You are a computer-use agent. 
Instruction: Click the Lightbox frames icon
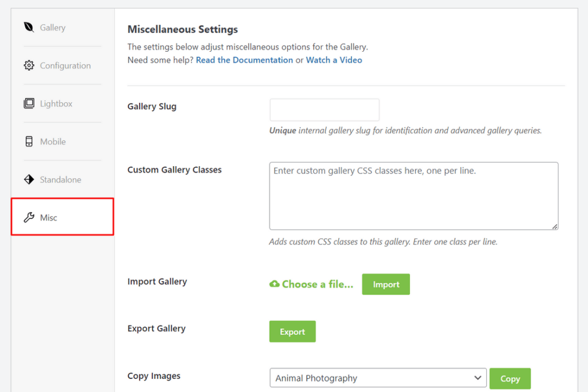pos(29,103)
